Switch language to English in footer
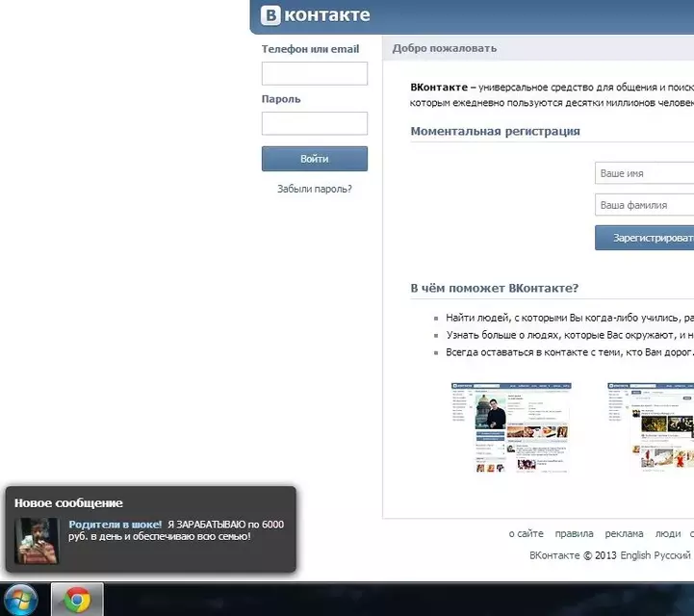 click(635, 555)
